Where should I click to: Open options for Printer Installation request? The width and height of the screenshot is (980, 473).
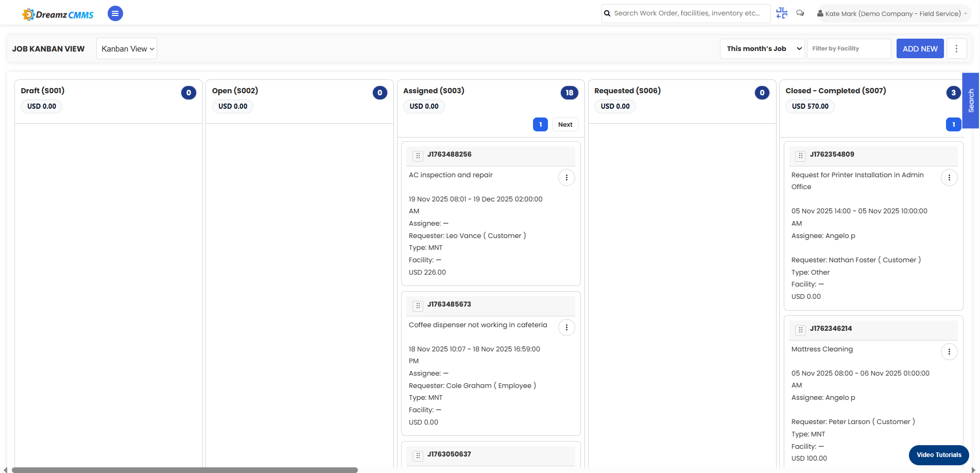tap(949, 177)
